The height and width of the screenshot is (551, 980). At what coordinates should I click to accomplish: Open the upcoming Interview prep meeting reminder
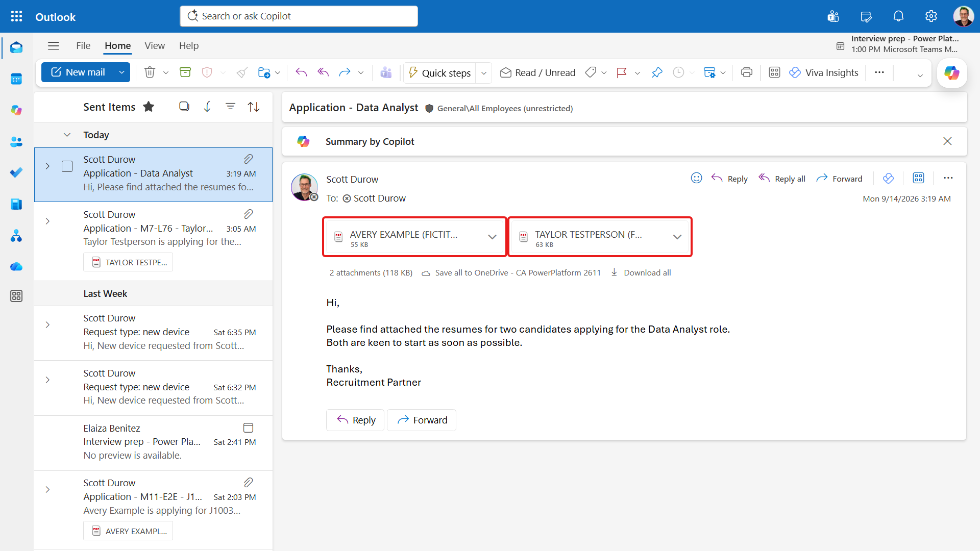898,44
